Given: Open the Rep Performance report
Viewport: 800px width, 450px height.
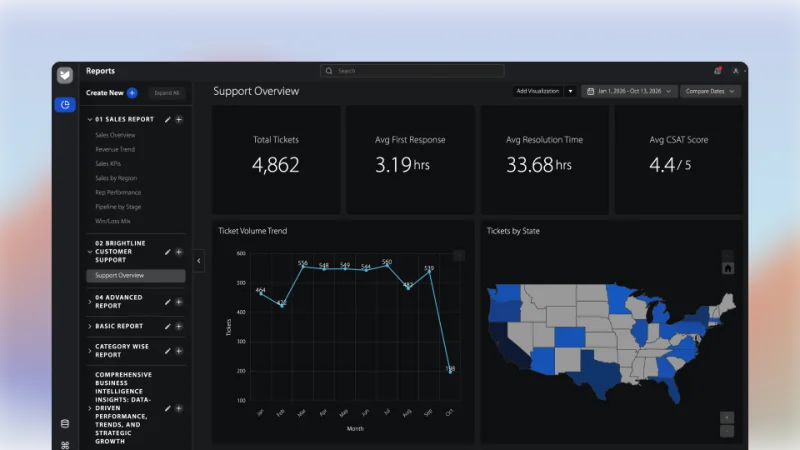Looking at the screenshot, I should click(118, 192).
